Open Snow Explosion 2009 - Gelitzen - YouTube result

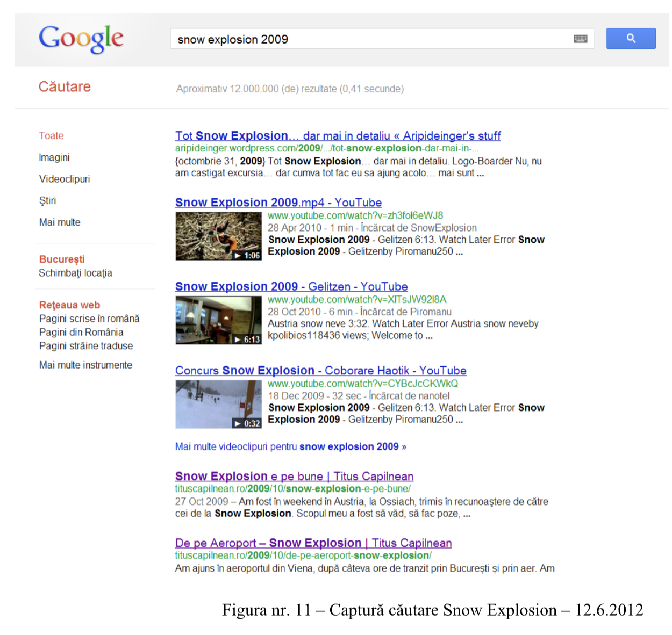[x=291, y=287]
